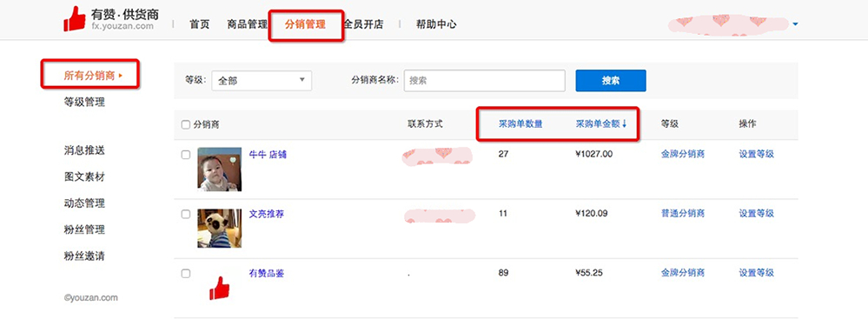Click the Youzan thumbs-up logo
This screenshot has height=319, width=868.
click(x=75, y=19)
